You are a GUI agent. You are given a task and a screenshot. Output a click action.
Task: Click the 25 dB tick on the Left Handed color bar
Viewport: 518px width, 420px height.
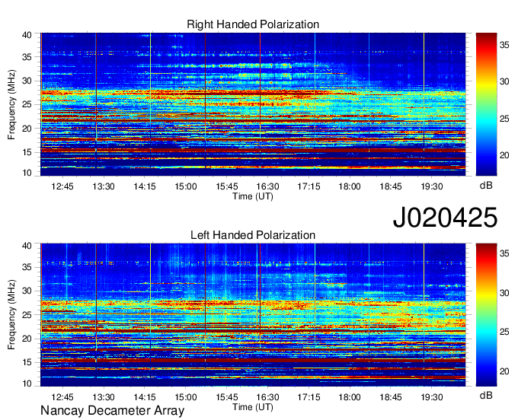(x=504, y=332)
